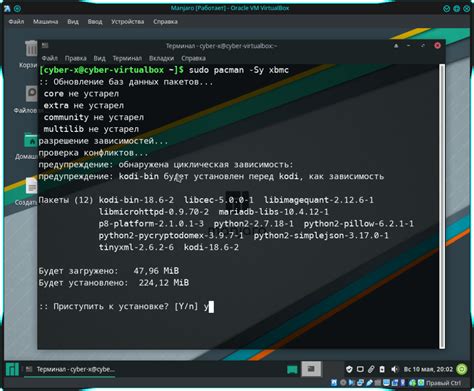The width and height of the screenshot is (474, 391).
Task: Click the command text sudo pacman -Sy xbmc
Action: tap(239, 70)
